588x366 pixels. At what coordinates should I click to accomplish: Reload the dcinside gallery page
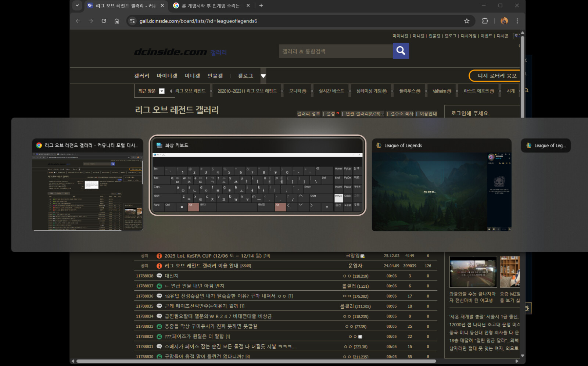coord(104,21)
